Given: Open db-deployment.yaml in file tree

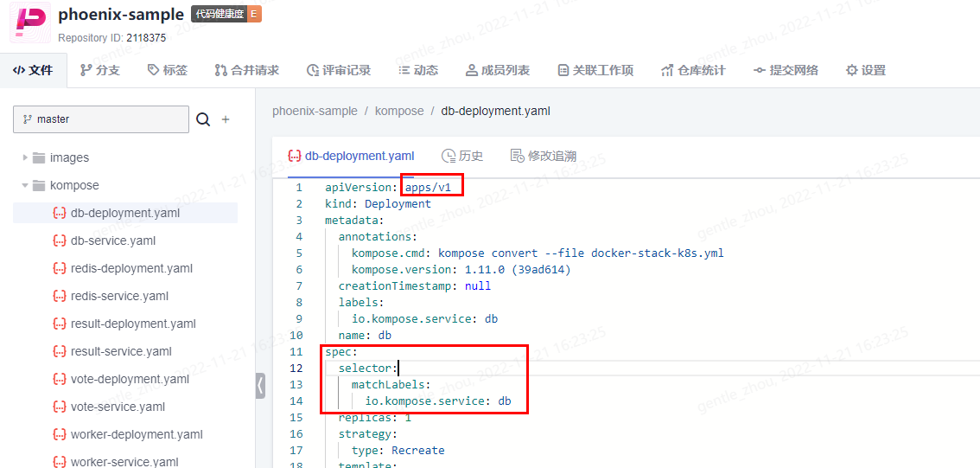Looking at the screenshot, I should point(125,213).
